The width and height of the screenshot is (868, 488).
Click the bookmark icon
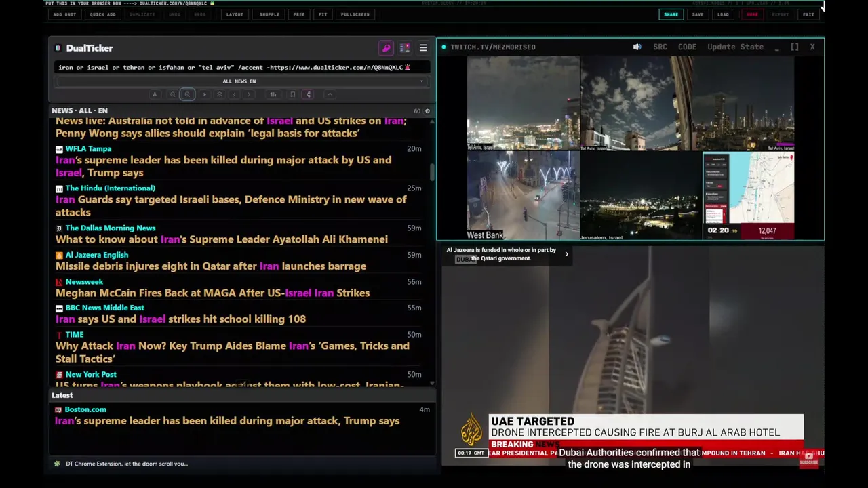coord(292,94)
